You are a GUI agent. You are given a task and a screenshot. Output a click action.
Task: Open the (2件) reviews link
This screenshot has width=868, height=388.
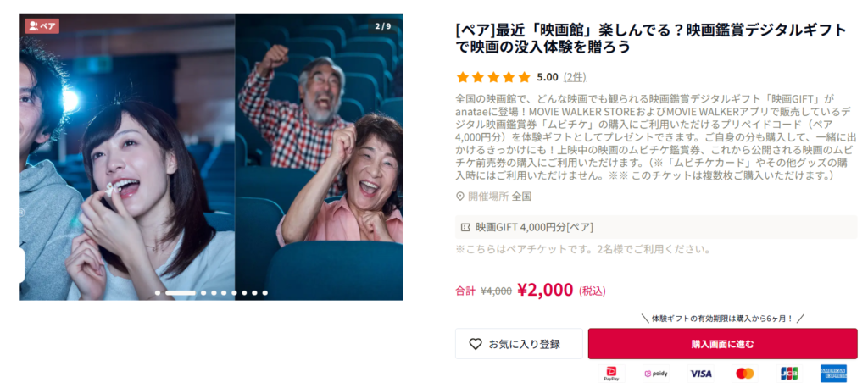point(575,77)
